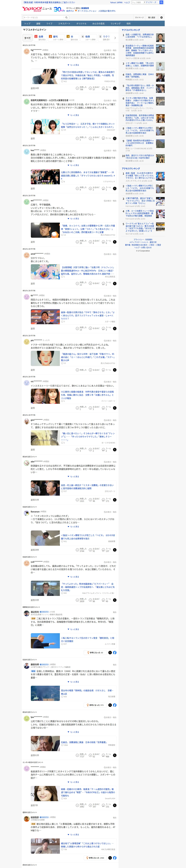Expand もっと見る on lpu's comment

coord(73,732)
